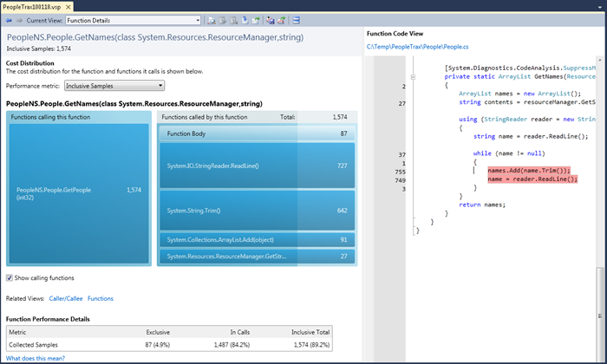Click the Function Code View heading

pyautogui.click(x=395, y=34)
